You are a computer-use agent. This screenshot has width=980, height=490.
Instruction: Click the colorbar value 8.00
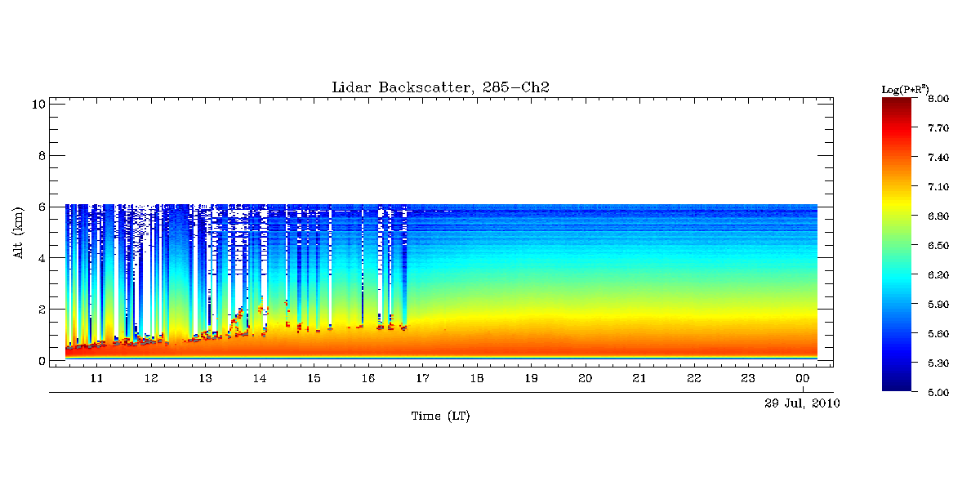938,98
